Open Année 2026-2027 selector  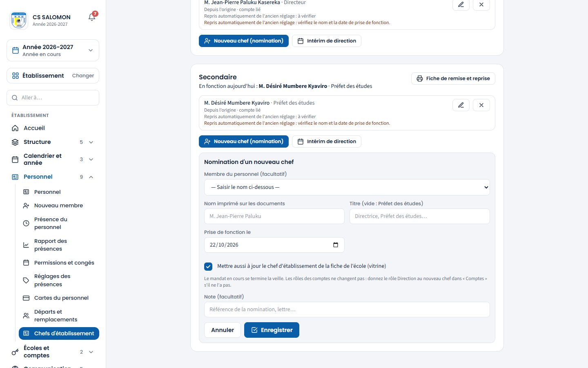[x=53, y=50]
